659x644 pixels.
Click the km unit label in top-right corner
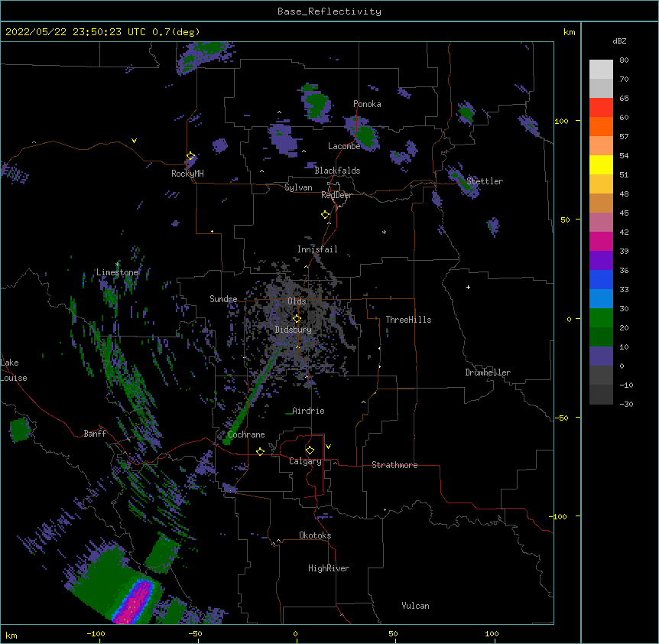tap(569, 32)
